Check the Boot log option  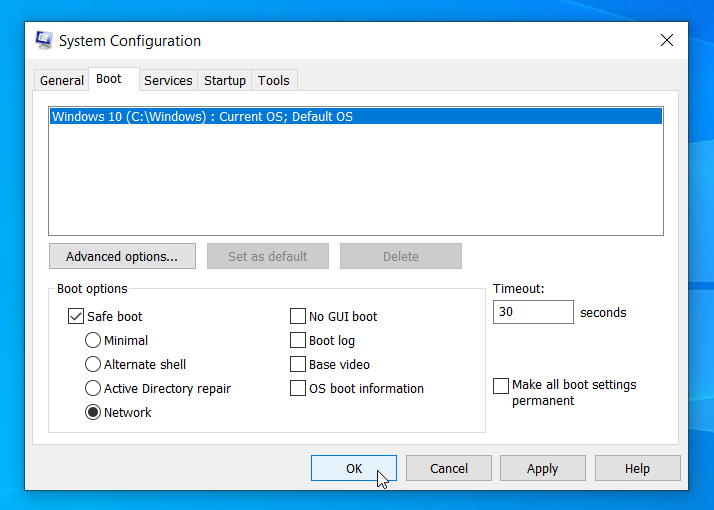pyautogui.click(x=298, y=340)
